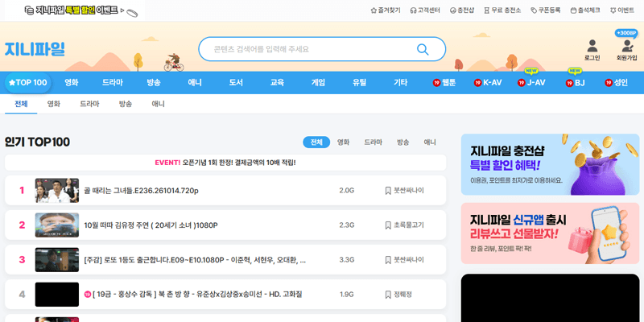Click the bookmark icon beside 붓싼싸나이 in row 1
This screenshot has width=644, height=322.
pyautogui.click(x=388, y=191)
